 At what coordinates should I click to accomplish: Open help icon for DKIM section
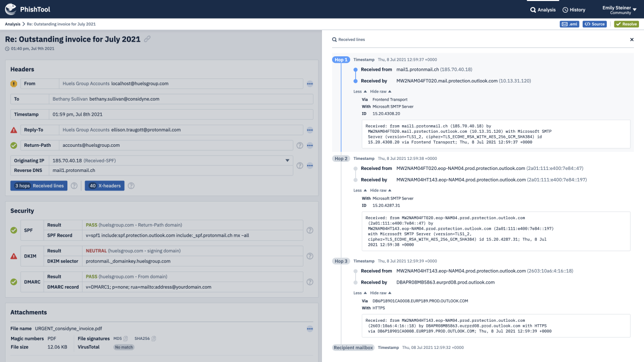(310, 256)
